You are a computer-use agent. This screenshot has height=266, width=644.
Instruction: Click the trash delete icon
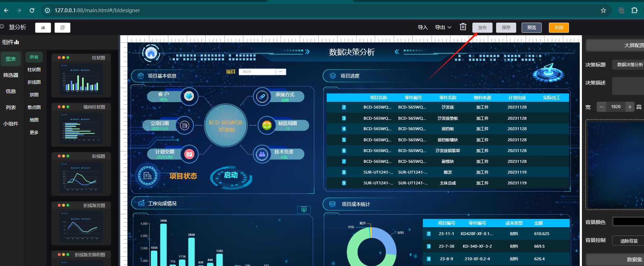463,27
